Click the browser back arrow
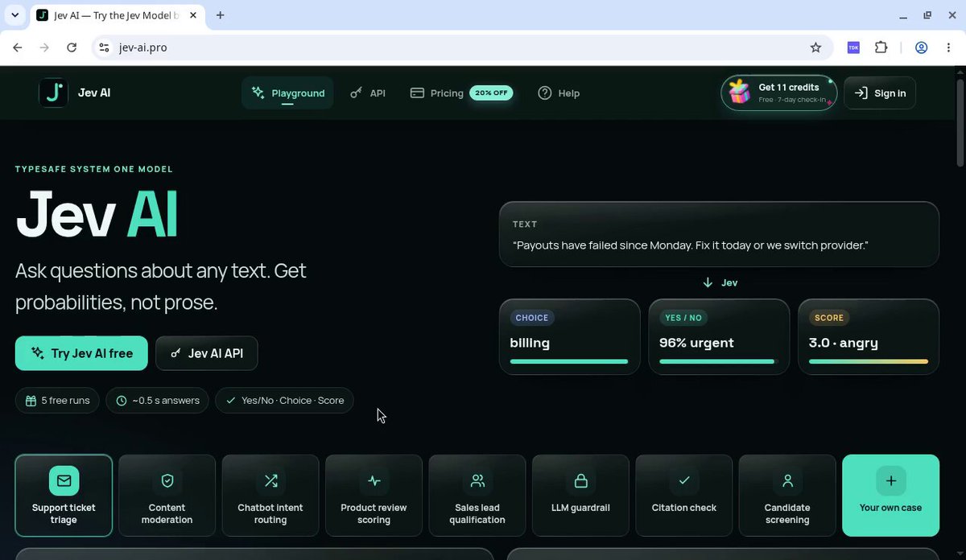 coord(18,47)
